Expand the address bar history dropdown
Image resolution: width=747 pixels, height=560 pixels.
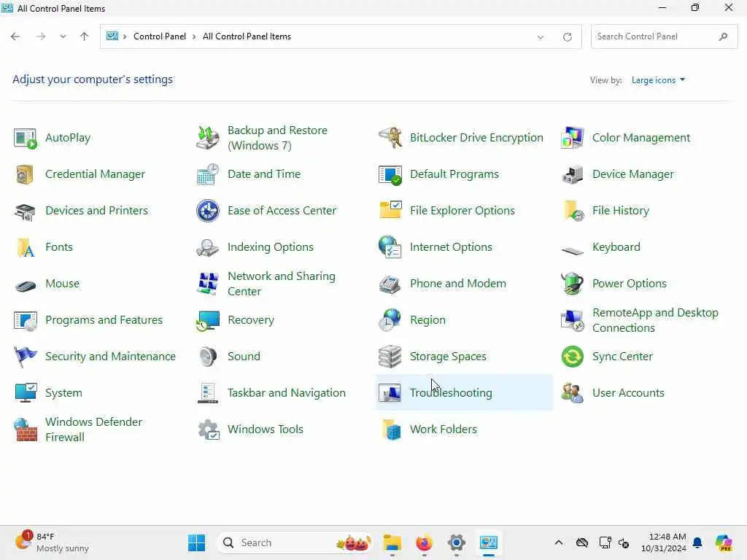[541, 36]
